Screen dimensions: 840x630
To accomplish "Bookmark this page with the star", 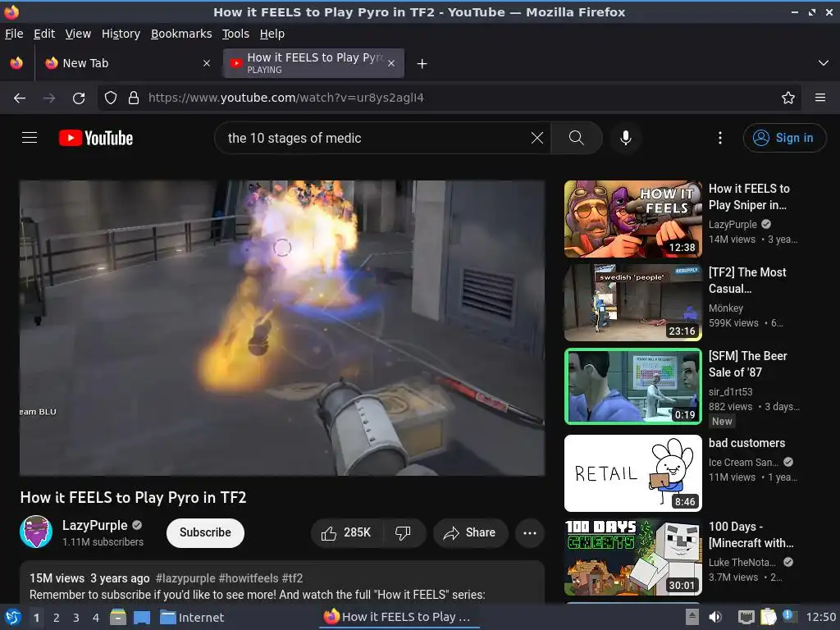I will pyautogui.click(x=788, y=98).
